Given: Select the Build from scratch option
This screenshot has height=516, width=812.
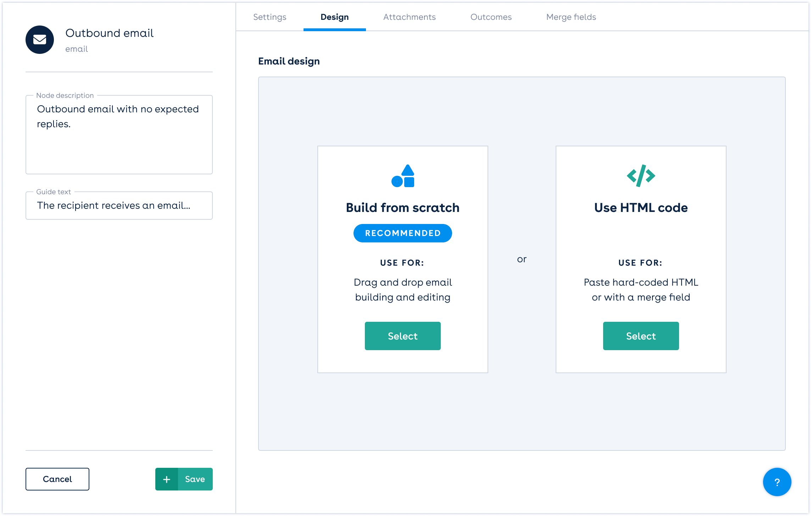Looking at the screenshot, I should 403,336.
